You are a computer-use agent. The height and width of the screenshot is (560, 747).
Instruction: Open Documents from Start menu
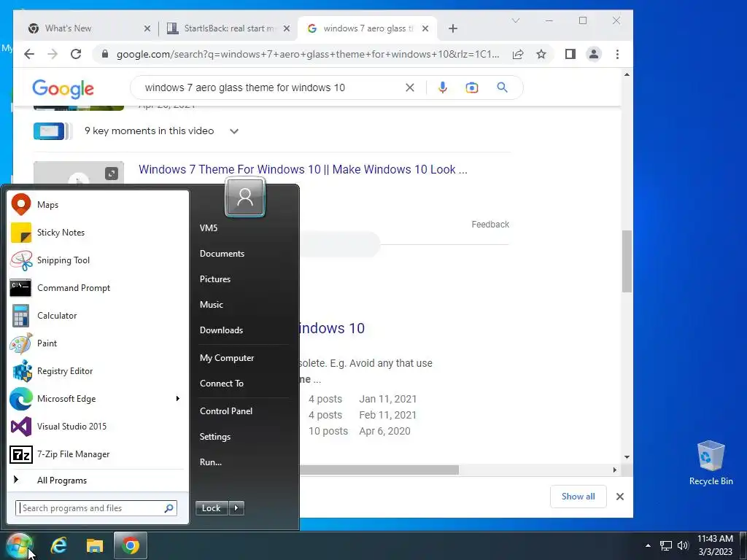[x=222, y=254]
